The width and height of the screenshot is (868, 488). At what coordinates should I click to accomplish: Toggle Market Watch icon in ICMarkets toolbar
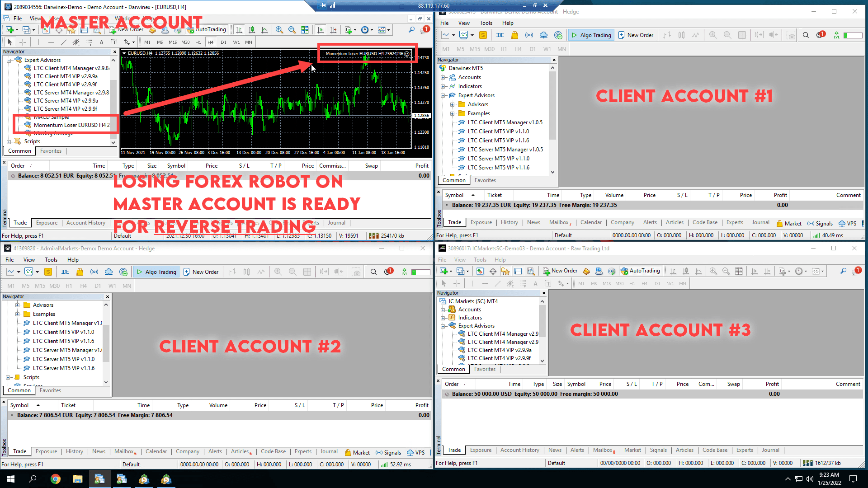(480, 271)
